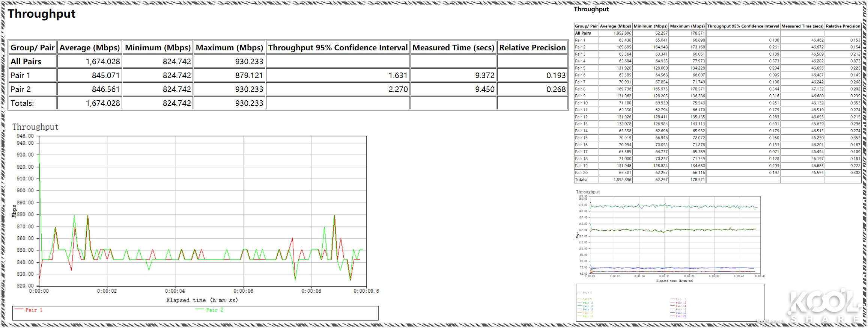Click the 846.561 average cell for Pair 2
868x328 pixels.
point(105,89)
